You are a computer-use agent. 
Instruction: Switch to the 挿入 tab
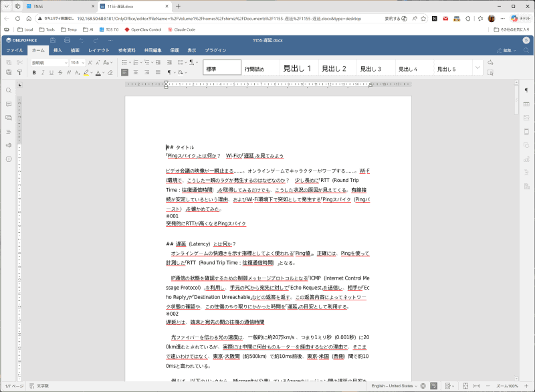click(x=58, y=50)
